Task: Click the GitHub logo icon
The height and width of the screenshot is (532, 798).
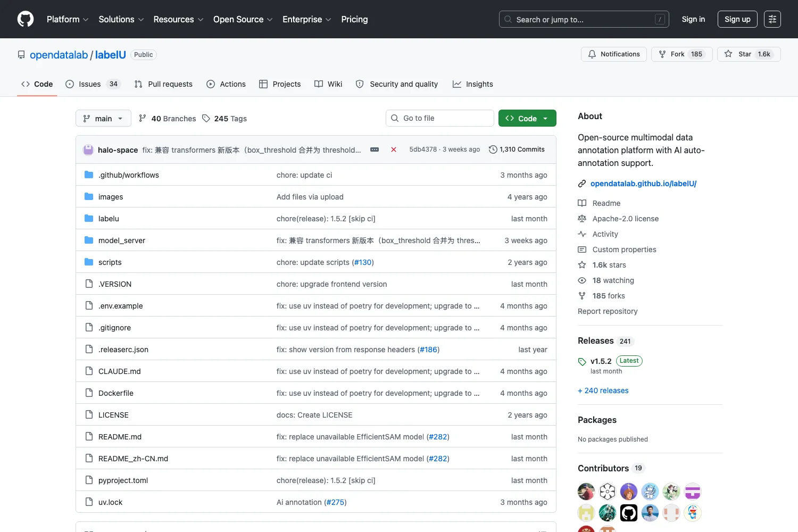Action: (x=26, y=19)
